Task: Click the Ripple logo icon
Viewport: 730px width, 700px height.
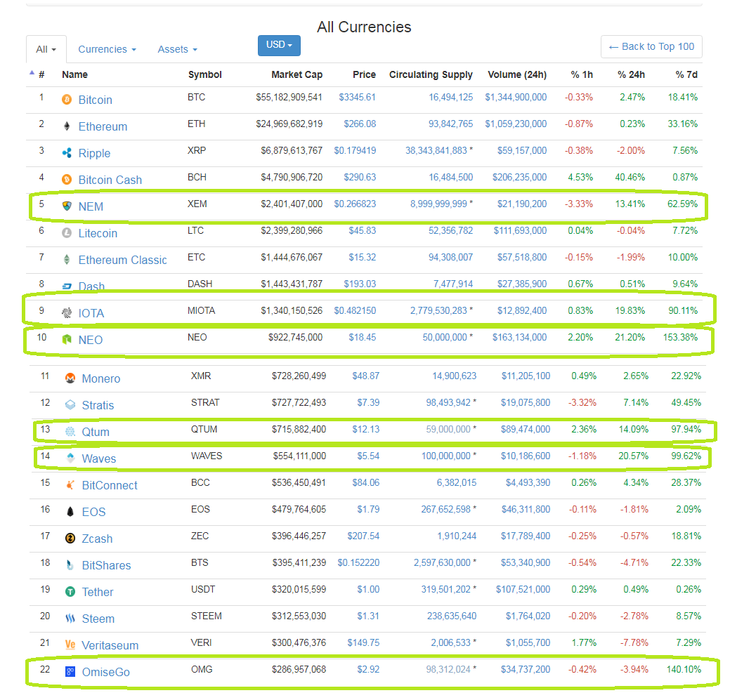Action: (x=67, y=152)
